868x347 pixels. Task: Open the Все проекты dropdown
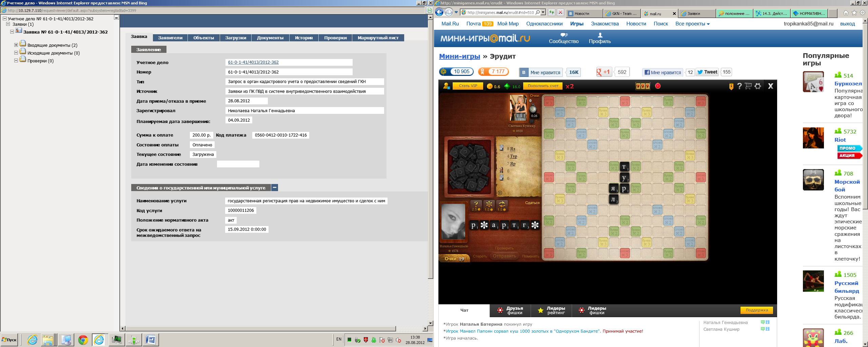click(x=692, y=24)
